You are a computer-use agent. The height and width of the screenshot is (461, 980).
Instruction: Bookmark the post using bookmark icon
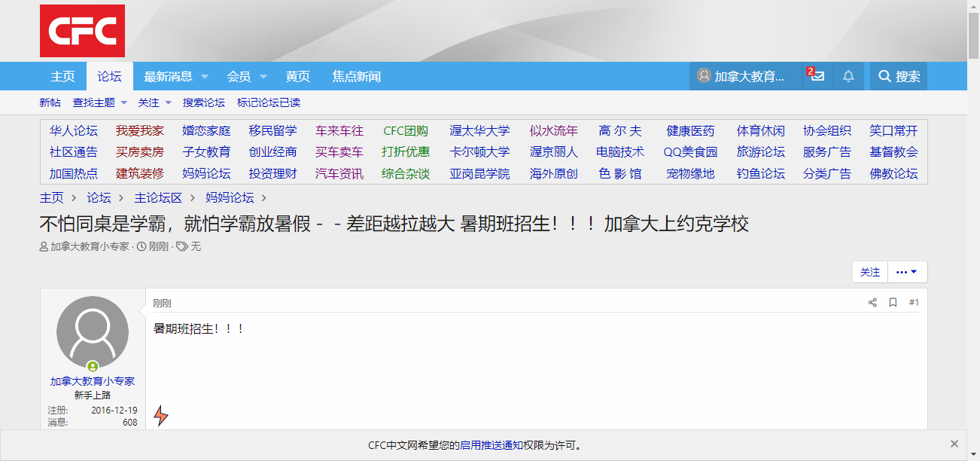point(893,303)
